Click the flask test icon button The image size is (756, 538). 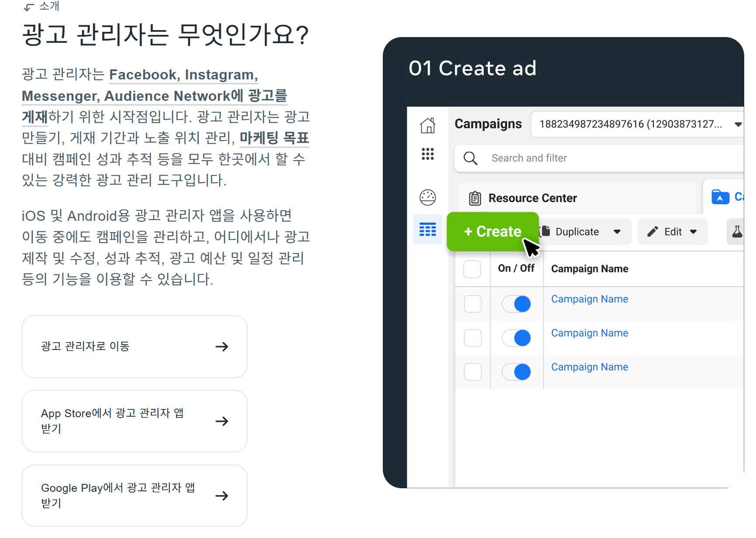tap(737, 232)
